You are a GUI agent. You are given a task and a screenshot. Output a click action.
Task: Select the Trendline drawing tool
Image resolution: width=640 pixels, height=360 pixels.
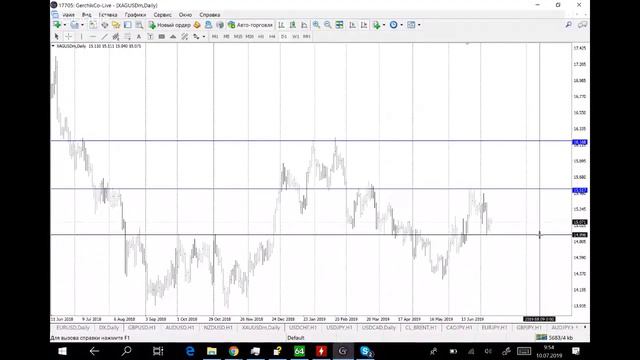pos(104,36)
